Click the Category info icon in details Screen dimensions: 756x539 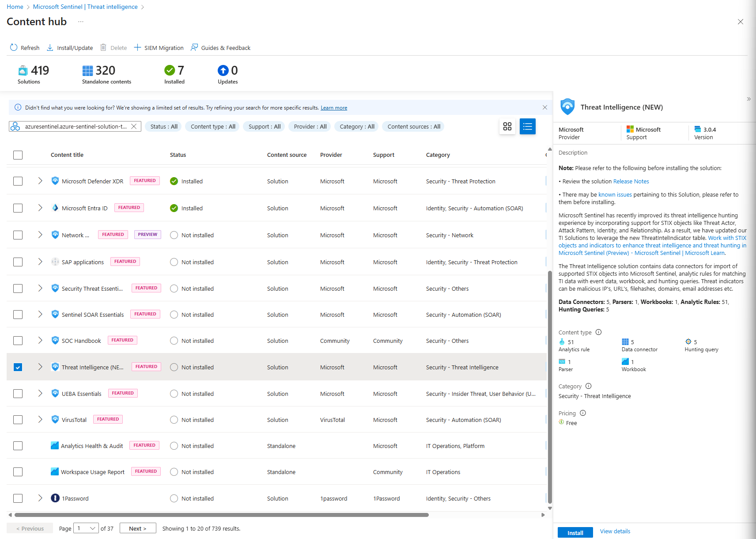(x=588, y=386)
